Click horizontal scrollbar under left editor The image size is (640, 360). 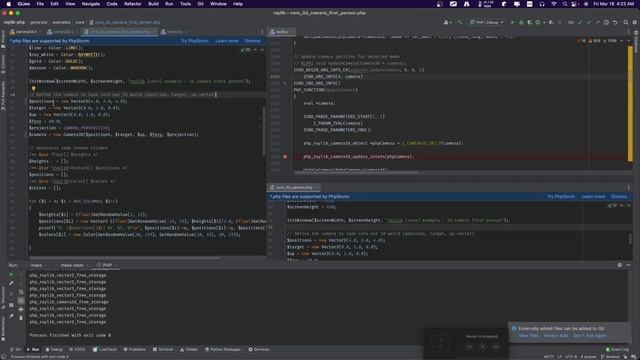(x=124, y=258)
